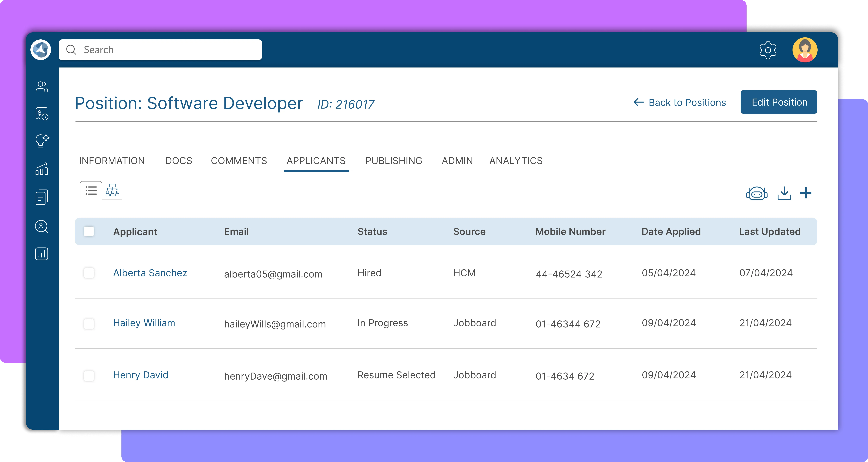868x462 pixels.
Task: Open the payroll invoice sidebar icon
Action: [x=42, y=114]
